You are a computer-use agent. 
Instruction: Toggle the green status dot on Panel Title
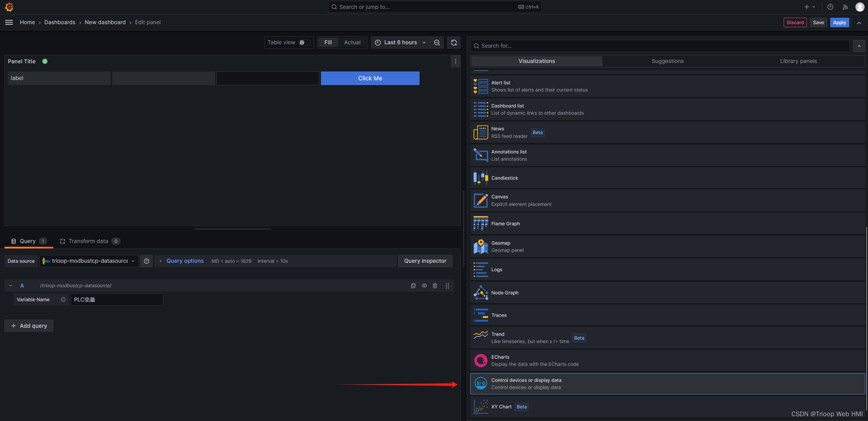tap(45, 62)
